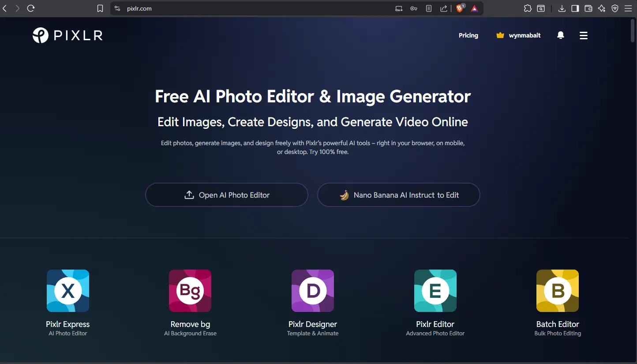Reload the page

(x=31, y=8)
